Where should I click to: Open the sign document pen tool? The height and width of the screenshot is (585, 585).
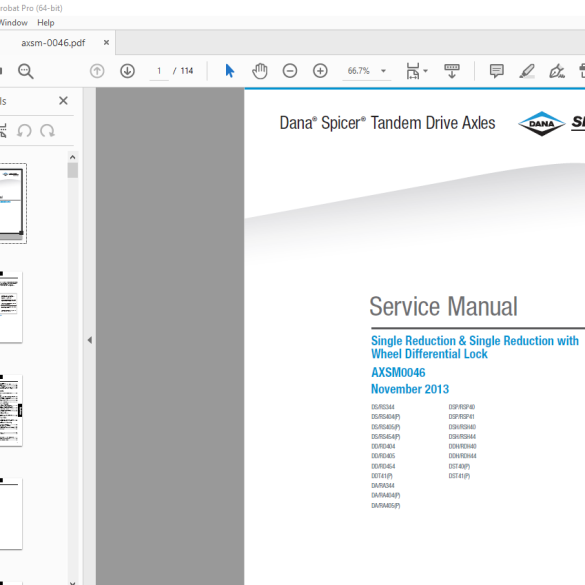coord(557,71)
